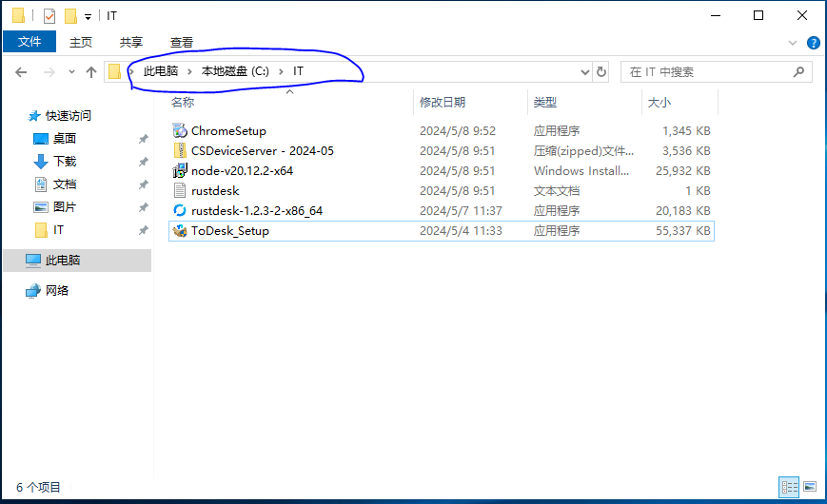
Task: Select the rustdesk-1.2.3-2-x86_64 file name
Action: [x=256, y=211]
